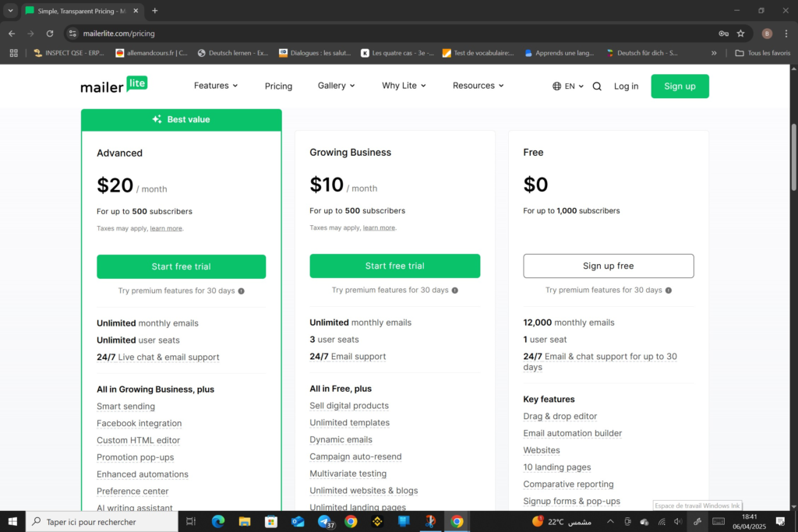The image size is (798, 532).
Task: Click Smart sending feature
Action: [125, 407]
